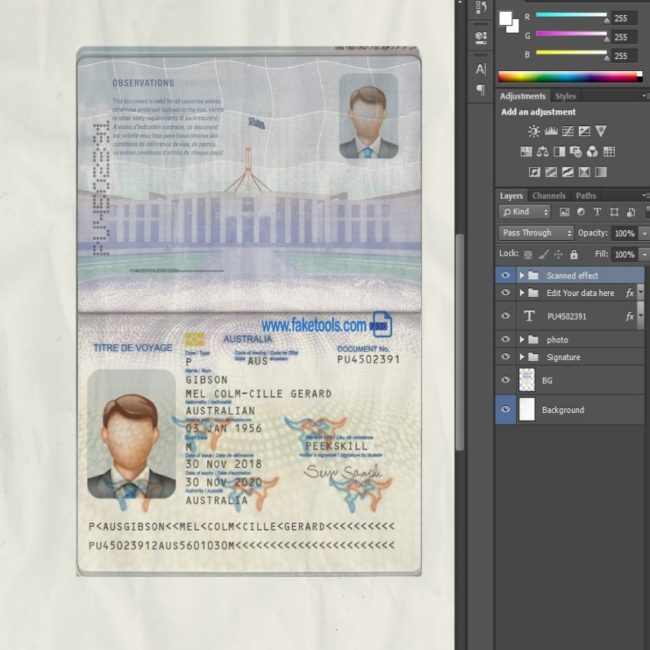
Task: Add a Posterize adjustment
Action: (551, 172)
